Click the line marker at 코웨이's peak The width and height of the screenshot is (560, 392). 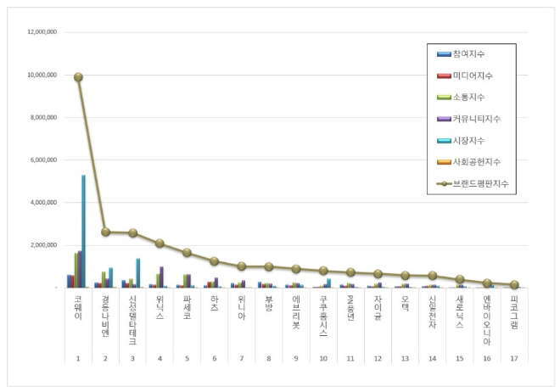tap(78, 77)
